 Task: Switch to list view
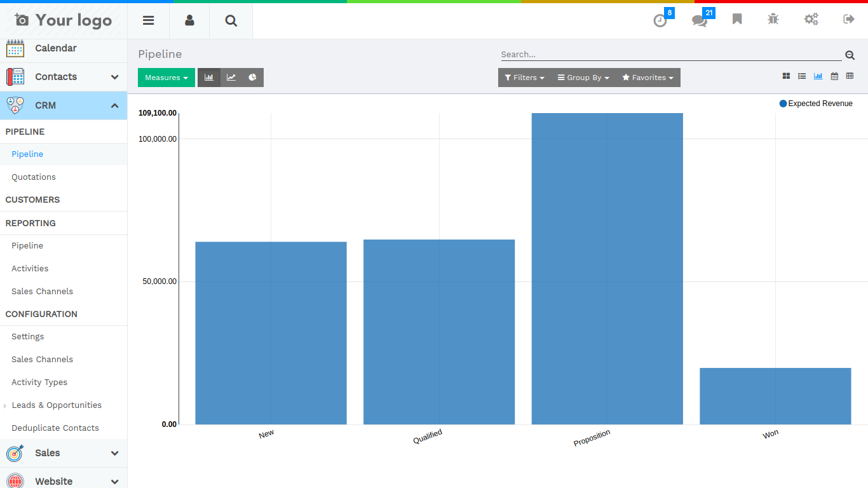802,76
